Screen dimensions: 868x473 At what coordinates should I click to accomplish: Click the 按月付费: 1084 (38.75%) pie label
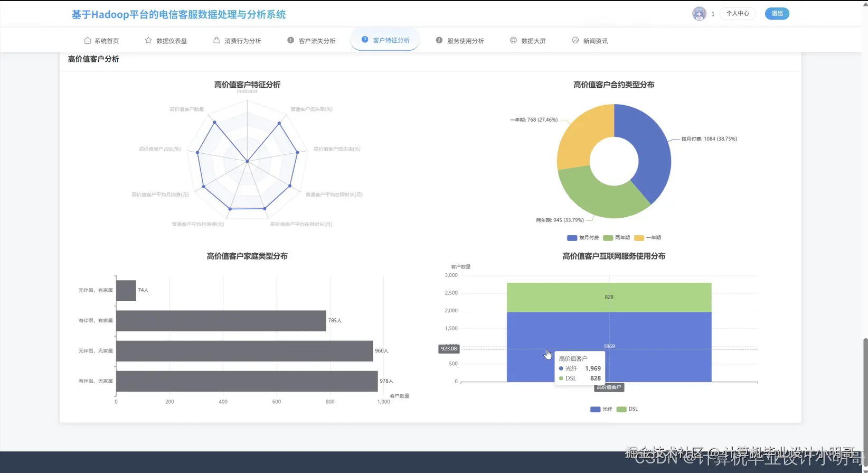click(709, 139)
